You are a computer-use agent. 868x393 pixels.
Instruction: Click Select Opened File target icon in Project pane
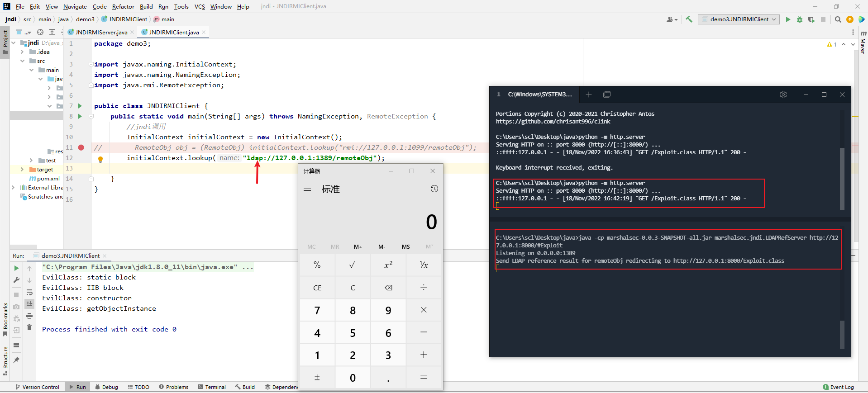(40, 32)
